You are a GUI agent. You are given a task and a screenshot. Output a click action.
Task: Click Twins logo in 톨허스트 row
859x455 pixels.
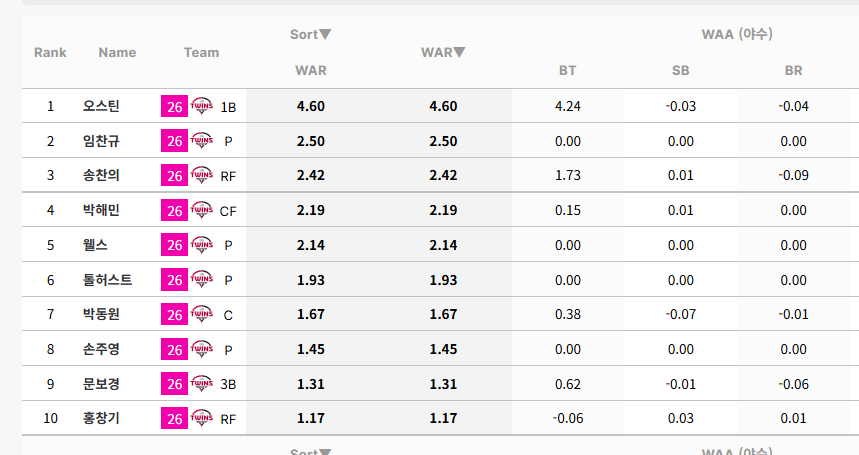click(201, 280)
